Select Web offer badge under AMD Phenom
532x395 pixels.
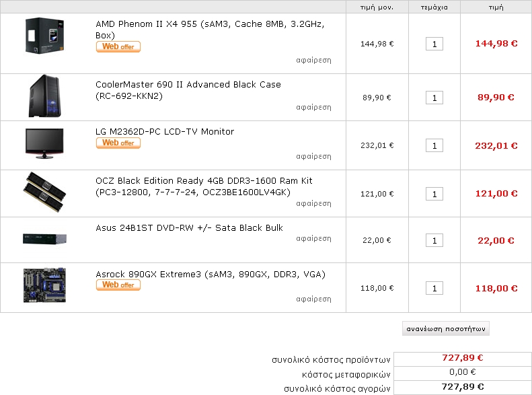click(118, 47)
